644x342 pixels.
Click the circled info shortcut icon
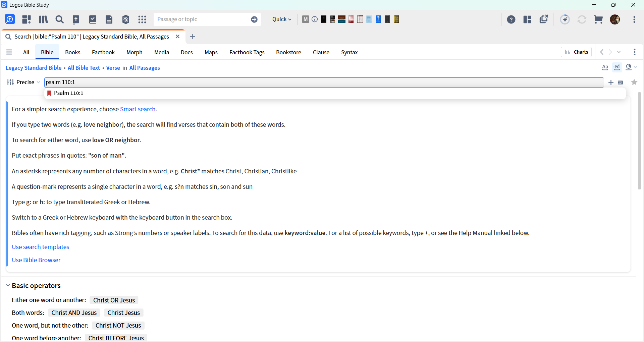click(315, 19)
